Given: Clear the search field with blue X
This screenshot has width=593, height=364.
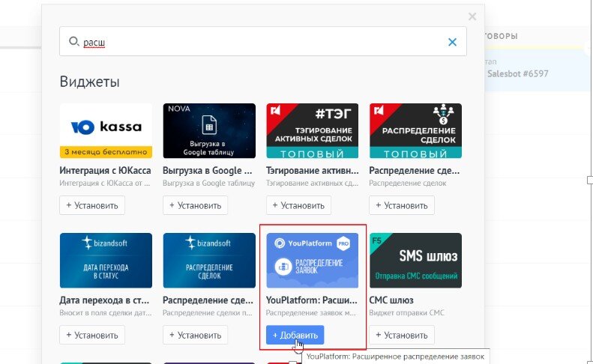Looking at the screenshot, I should coord(452,42).
